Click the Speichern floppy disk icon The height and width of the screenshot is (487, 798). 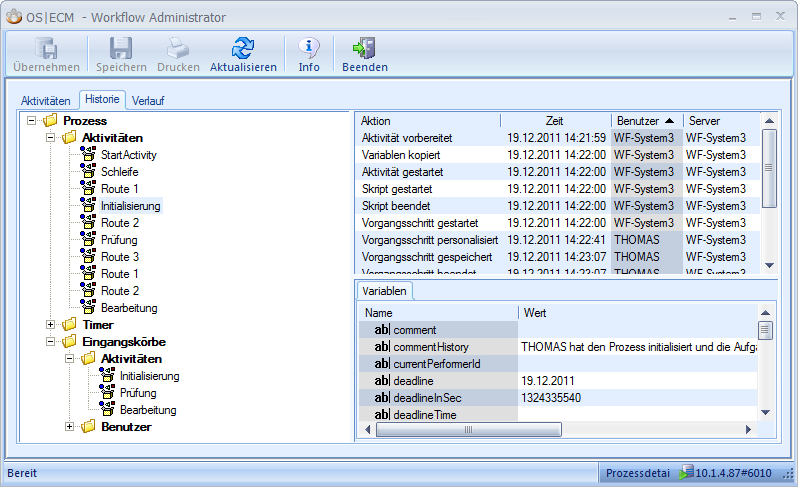(121, 47)
